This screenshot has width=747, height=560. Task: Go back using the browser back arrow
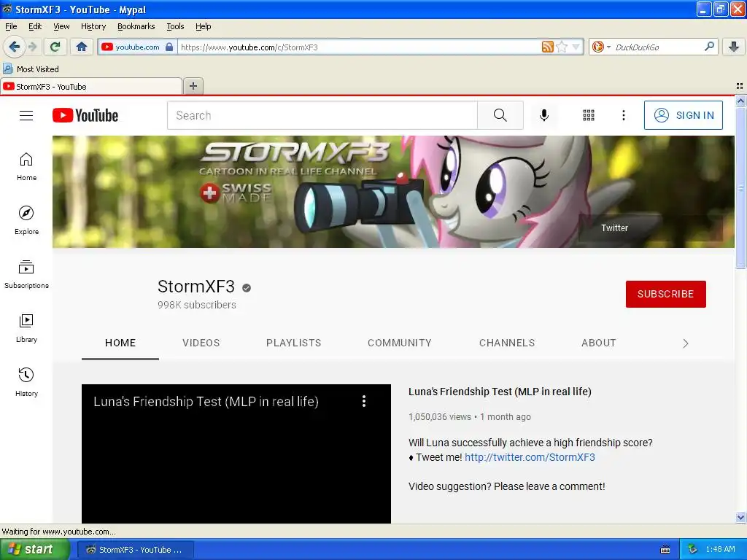point(14,47)
